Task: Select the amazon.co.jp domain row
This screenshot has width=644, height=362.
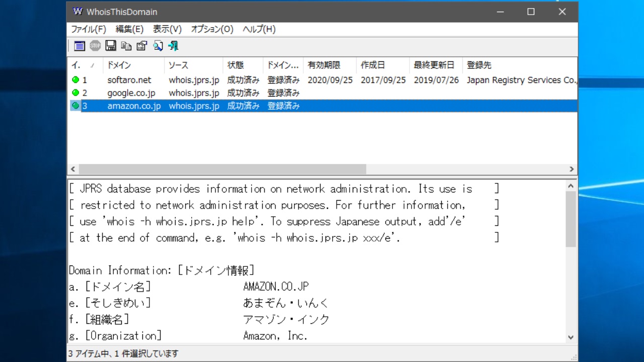Action: pos(322,106)
